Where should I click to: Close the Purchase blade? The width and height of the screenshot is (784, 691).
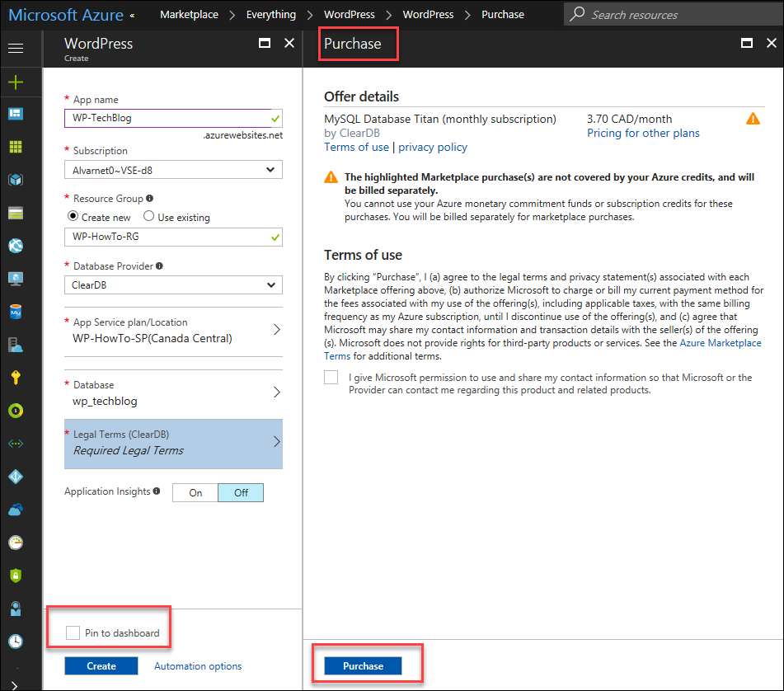(x=772, y=44)
